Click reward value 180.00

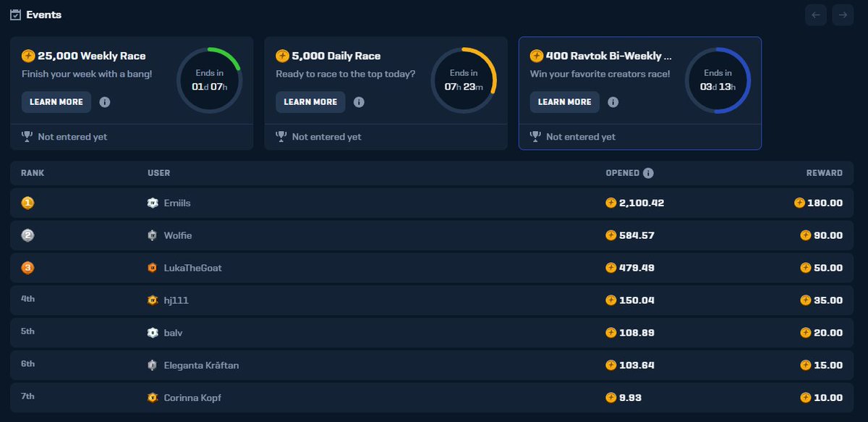click(825, 203)
